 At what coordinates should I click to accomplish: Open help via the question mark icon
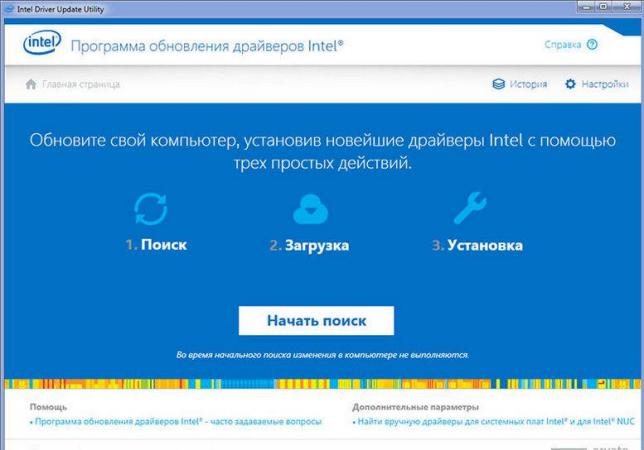(592, 44)
